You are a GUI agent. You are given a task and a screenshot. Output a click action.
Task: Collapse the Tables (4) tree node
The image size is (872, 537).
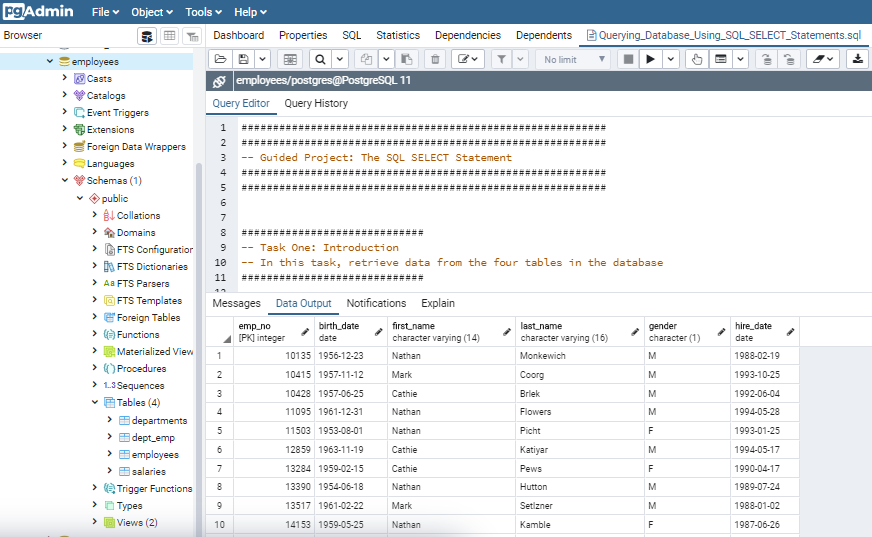(96, 403)
